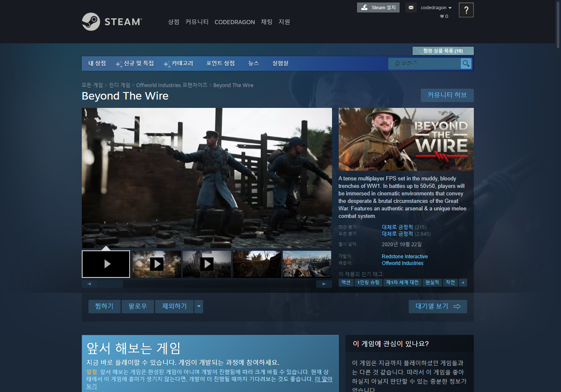The height and width of the screenshot is (392, 561).
Task: Focus the 검색하기 search field
Action: click(425, 63)
